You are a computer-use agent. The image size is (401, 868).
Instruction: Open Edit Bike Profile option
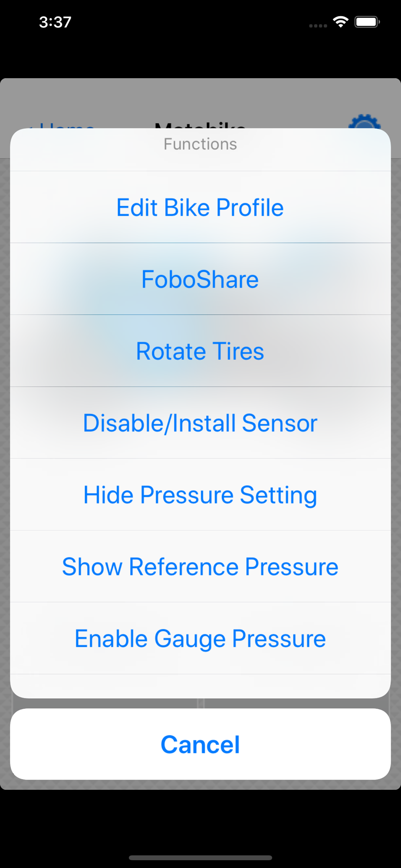coord(200,207)
